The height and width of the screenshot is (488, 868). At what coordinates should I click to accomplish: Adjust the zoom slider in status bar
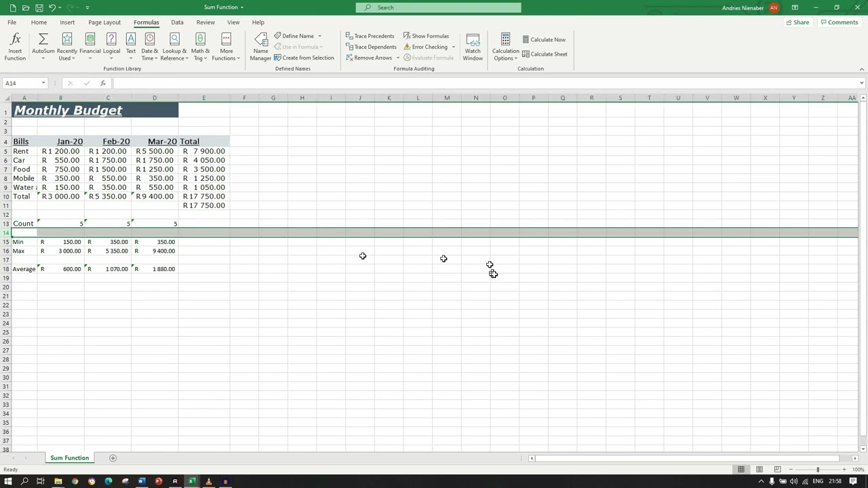pos(817,470)
